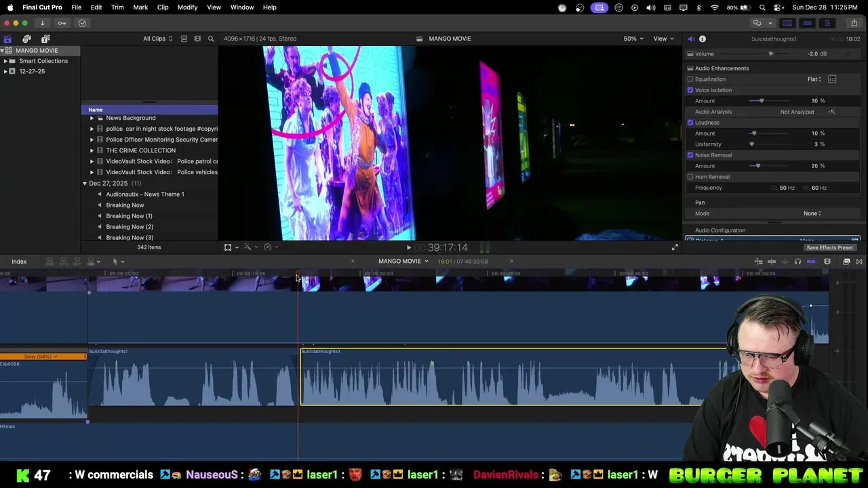Uncheck the Loudness checkbox
The height and width of the screenshot is (488, 868).
(x=690, y=123)
